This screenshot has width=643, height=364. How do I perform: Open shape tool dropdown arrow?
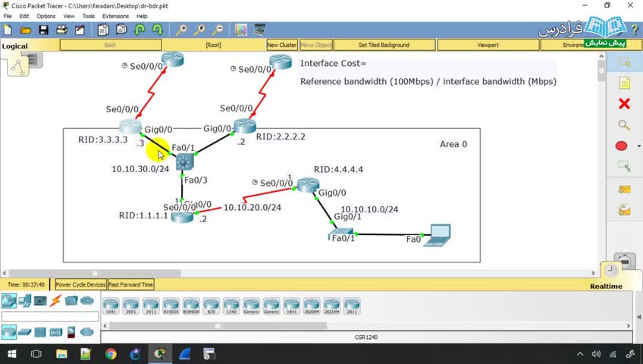pos(638,146)
